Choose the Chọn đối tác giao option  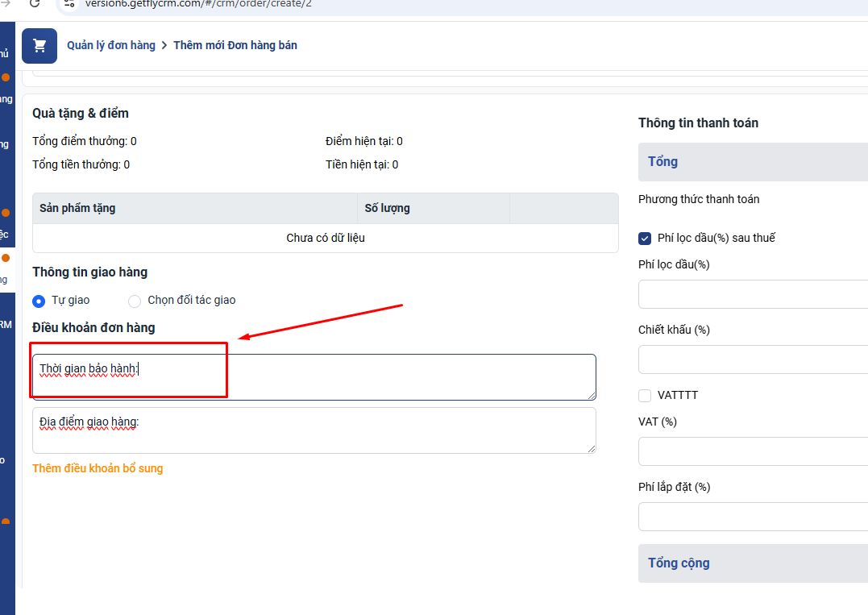(x=135, y=301)
